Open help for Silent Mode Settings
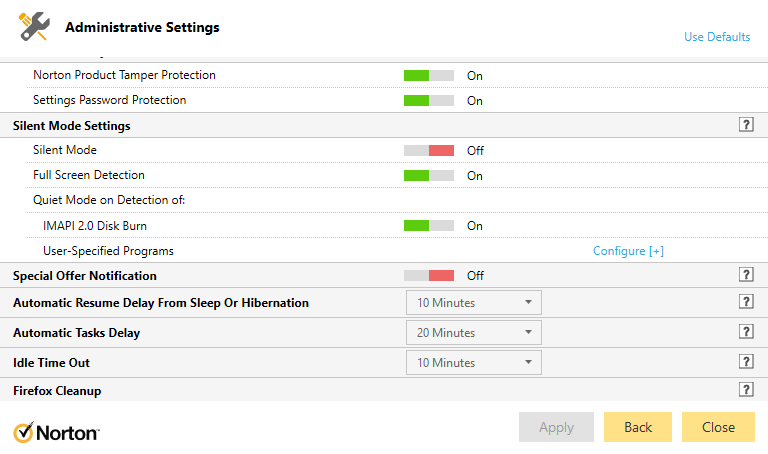 tap(745, 125)
